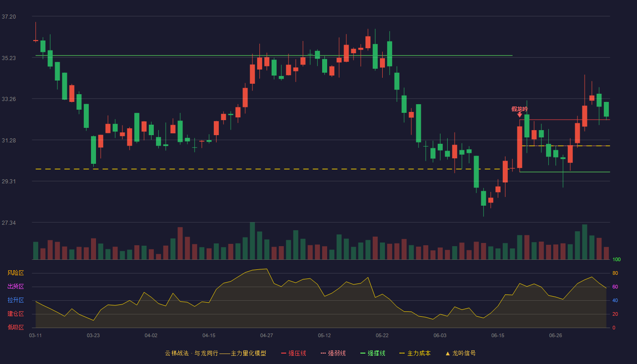The width and height of the screenshot is (637, 364).
Task: Toggle the 主力成本 legend entry
Action: pyautogui.click(x=415, y=353)
